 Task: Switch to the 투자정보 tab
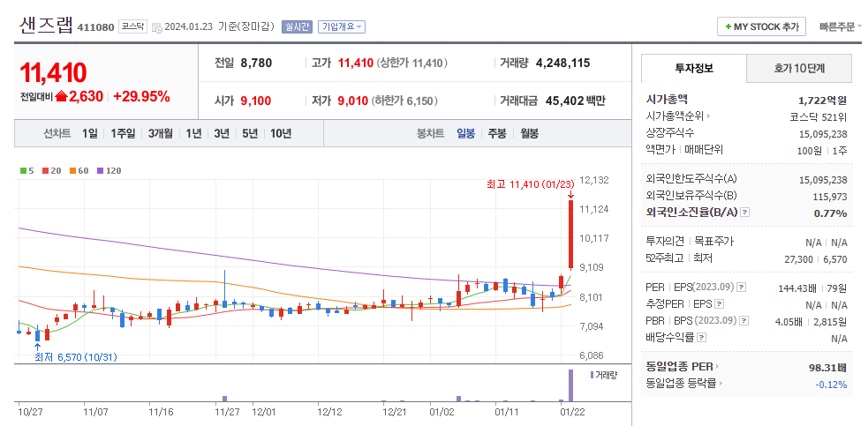pos(694,69)
